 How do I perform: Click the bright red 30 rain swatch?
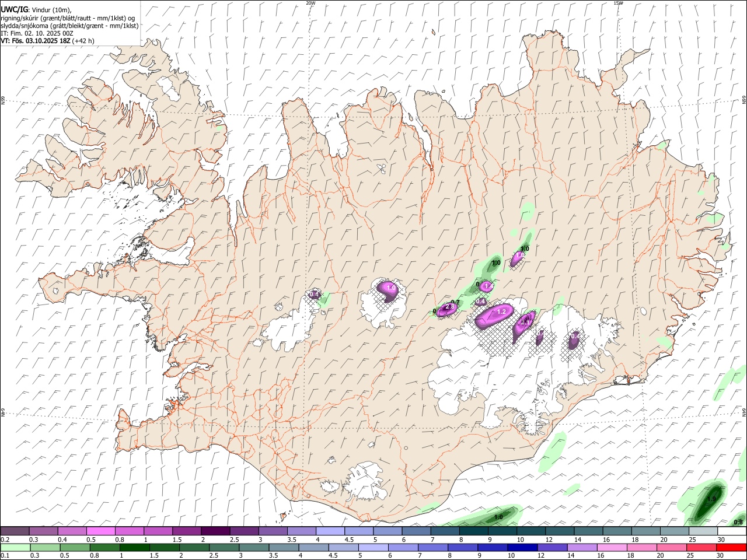pyautogui.click(x=731, y=547)
